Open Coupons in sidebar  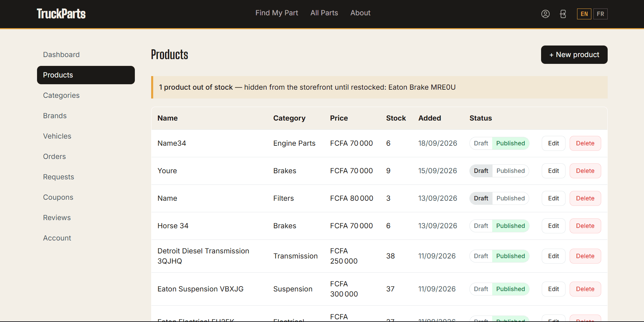[x=86, y=197]
